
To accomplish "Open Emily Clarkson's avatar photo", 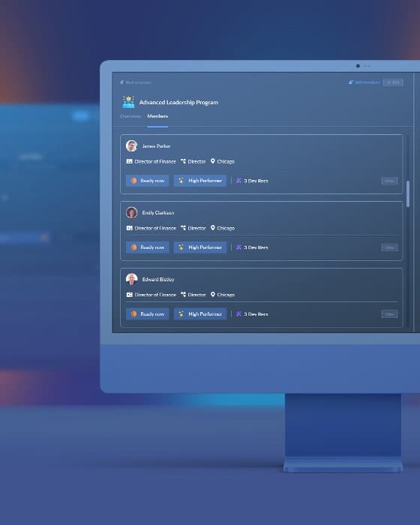I will point(132,212).
